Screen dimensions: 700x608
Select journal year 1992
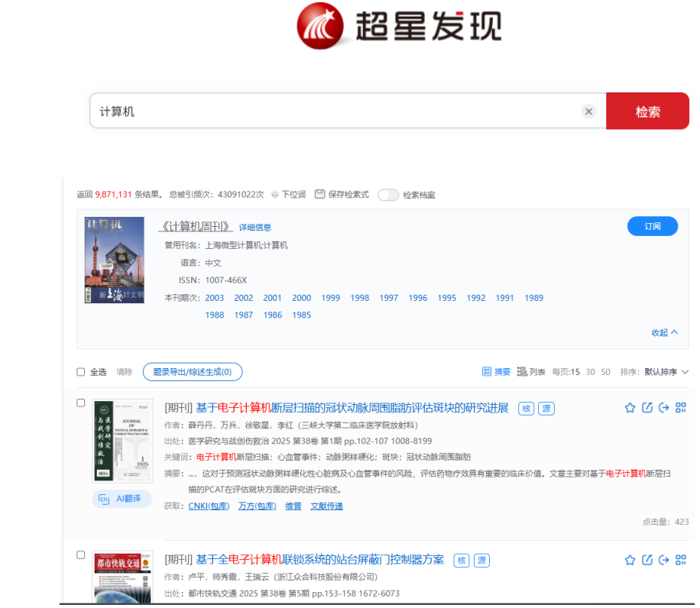pos(475,298)
